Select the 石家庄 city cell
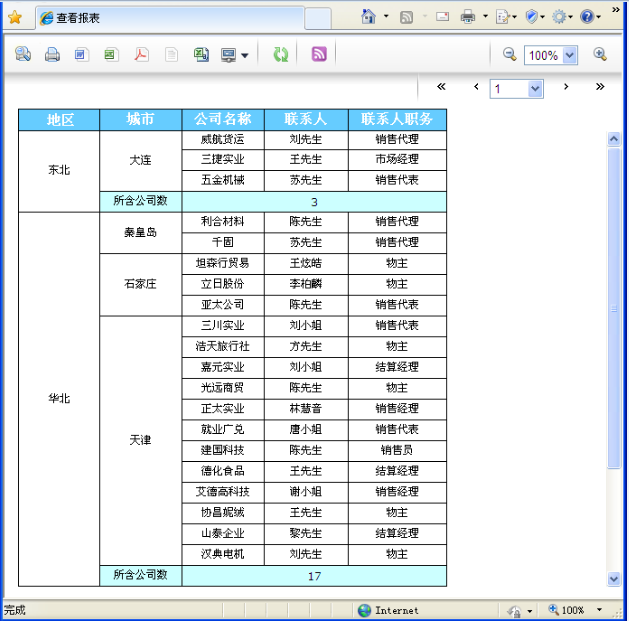Viewport: 629px width, 621px height. coord(141,284)
